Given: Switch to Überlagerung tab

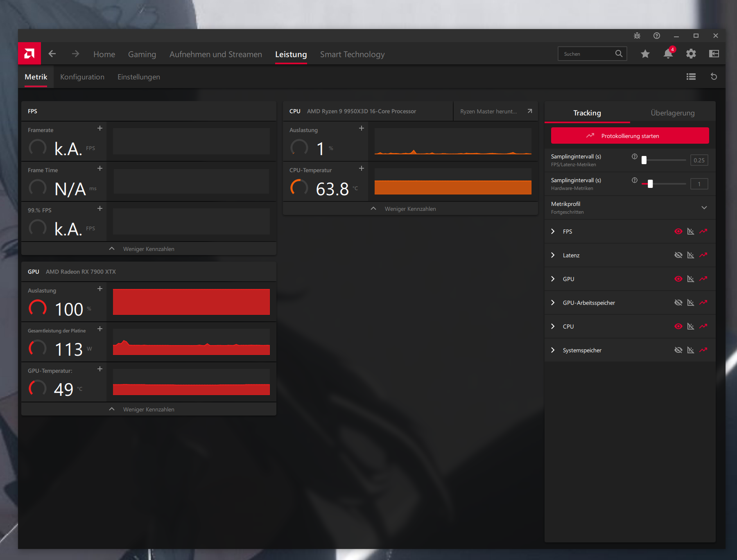Looking at the screenshot, I should point(673,113).
